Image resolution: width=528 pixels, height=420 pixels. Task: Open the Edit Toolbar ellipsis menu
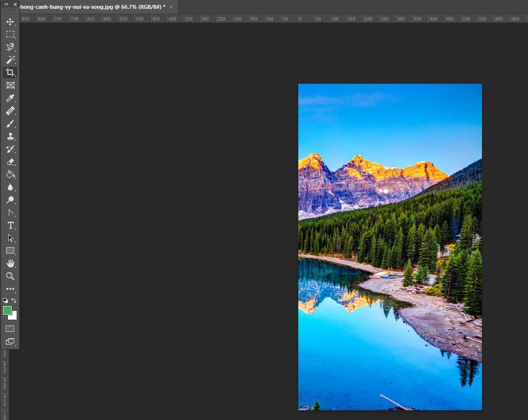click(x=10, y=289)
